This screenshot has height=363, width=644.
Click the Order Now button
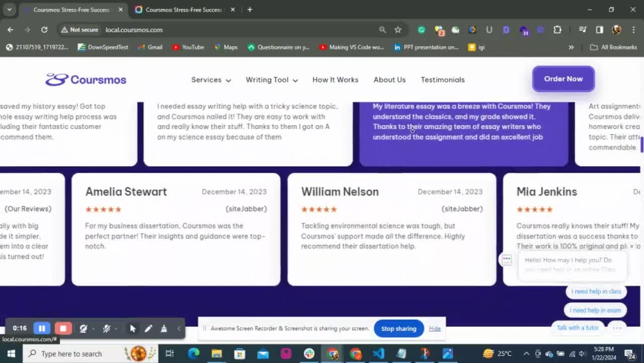(563, 79)
